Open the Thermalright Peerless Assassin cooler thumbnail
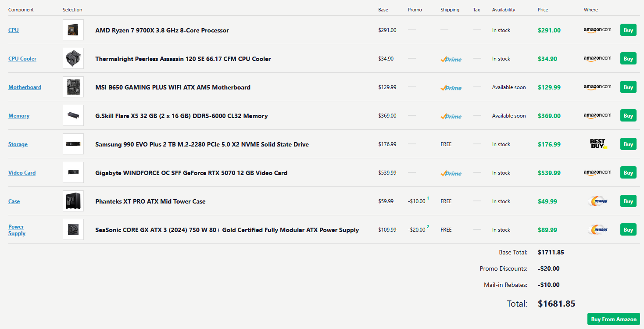 point(73,58)
